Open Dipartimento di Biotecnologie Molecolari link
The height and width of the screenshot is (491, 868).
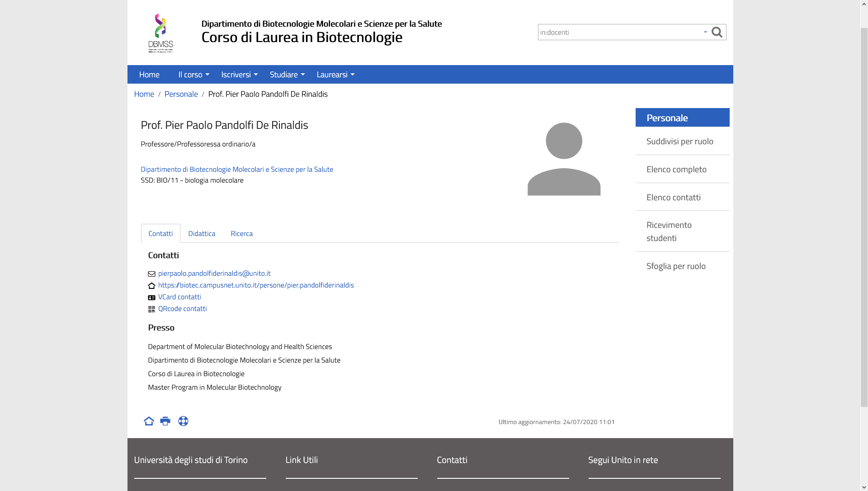[236, 170]
